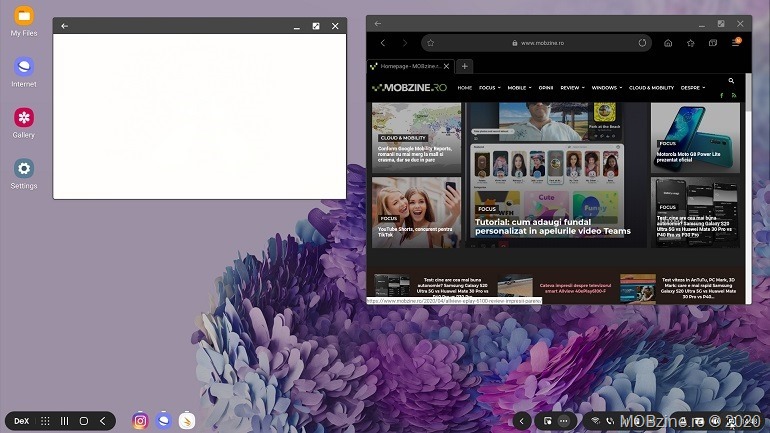Open the tray three-dots overflow

tap(564, 421)
